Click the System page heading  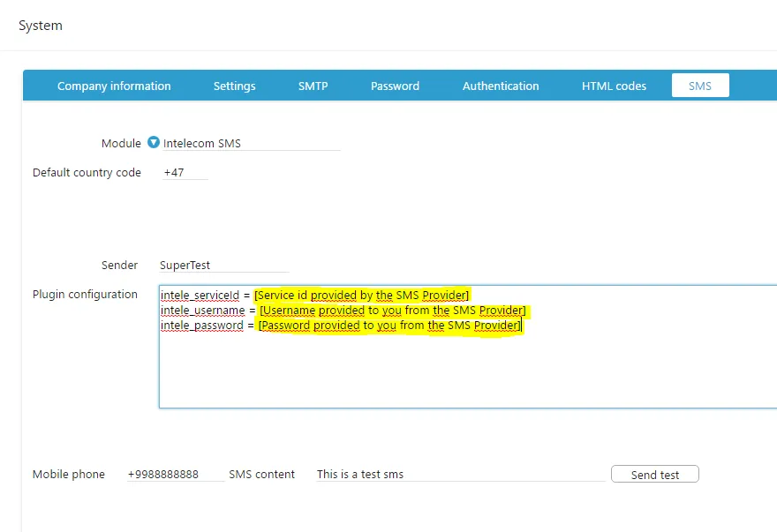[41, 26]
